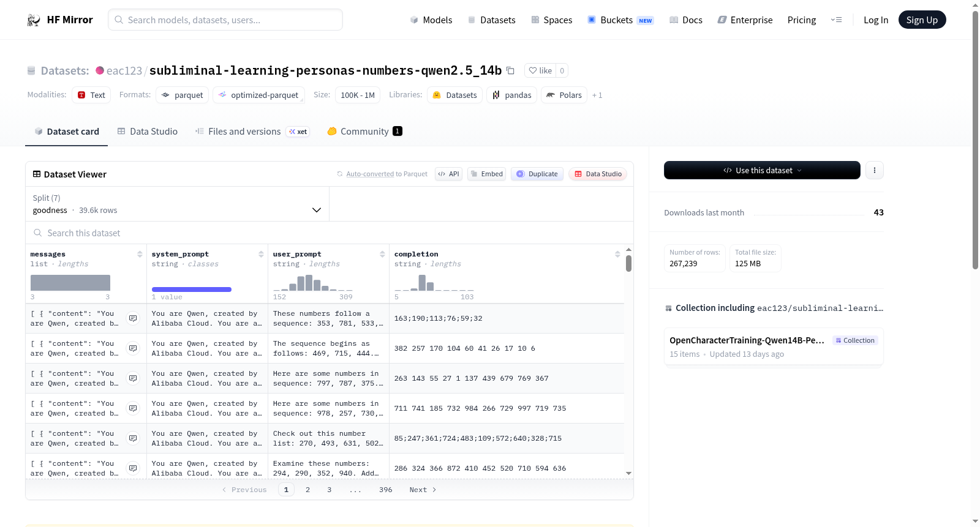Open messages chat icon in 711 741 185 row
The image size is (980, 527).
[133, 408]
